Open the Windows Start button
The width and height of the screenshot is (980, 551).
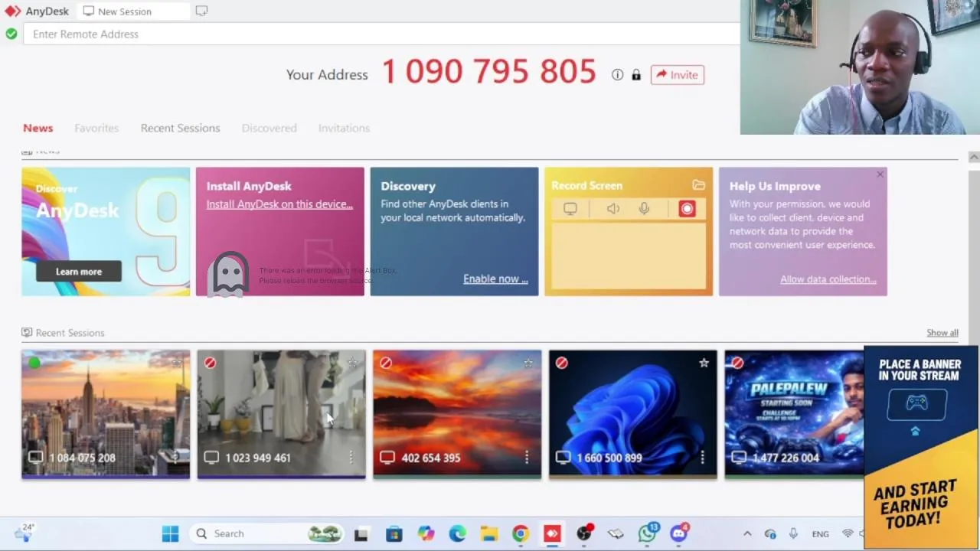click(x=170, y=533)
